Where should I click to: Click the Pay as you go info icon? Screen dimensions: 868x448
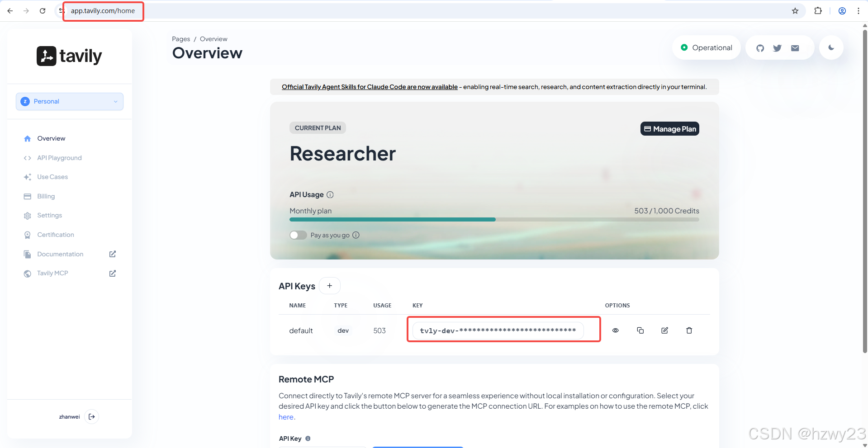356,235
